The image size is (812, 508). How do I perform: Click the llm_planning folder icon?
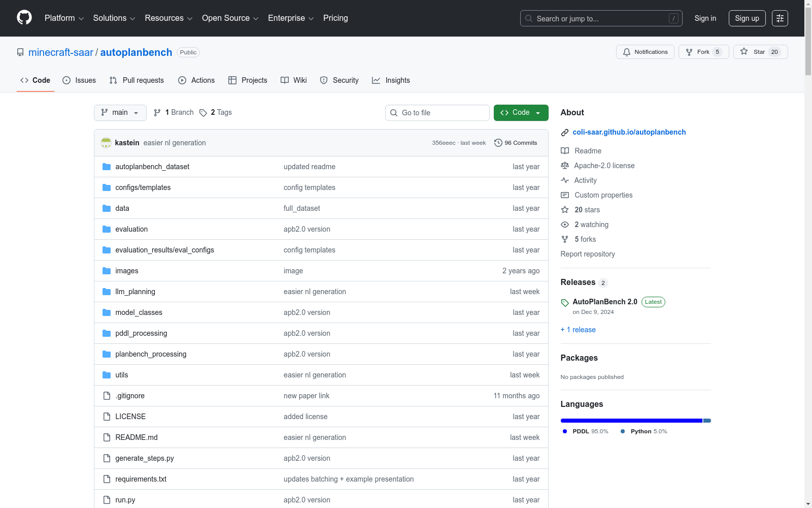tap(107, 292)
